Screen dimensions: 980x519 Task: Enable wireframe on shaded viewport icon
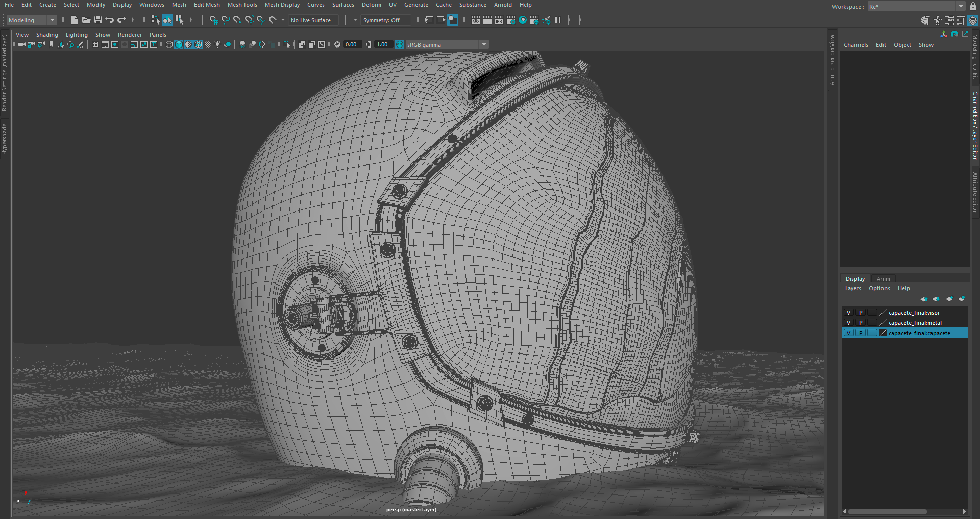(198, 44)
